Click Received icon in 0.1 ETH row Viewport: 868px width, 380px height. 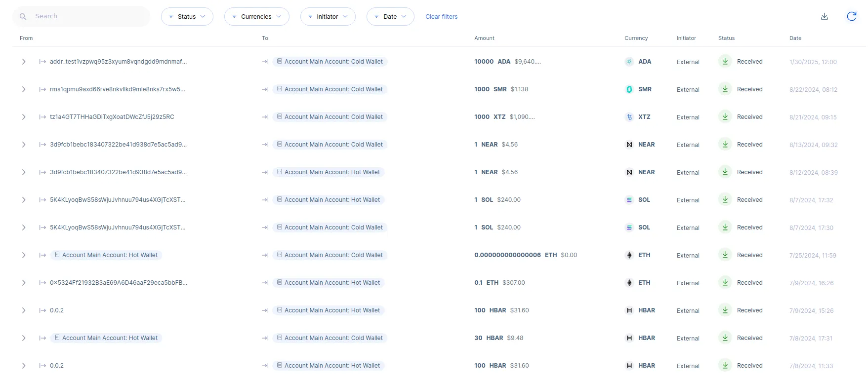[x=725, y=283]
